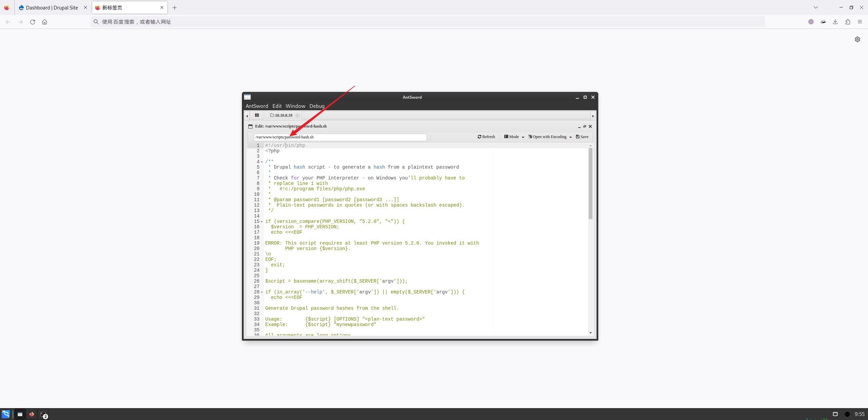Click editor scrollbar up arrow
This screenshot has height=420, width=868.
tap(590, 145)
